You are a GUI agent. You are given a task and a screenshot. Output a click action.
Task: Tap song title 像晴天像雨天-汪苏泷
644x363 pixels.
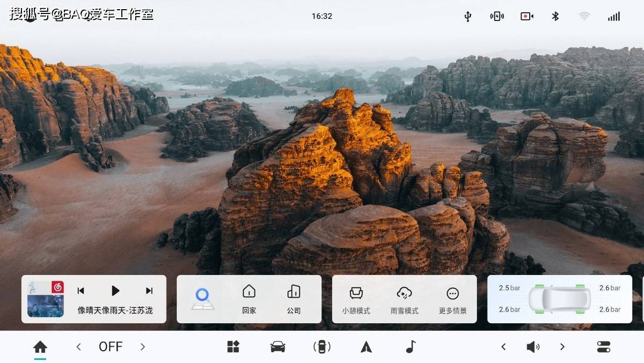(115, 310)
